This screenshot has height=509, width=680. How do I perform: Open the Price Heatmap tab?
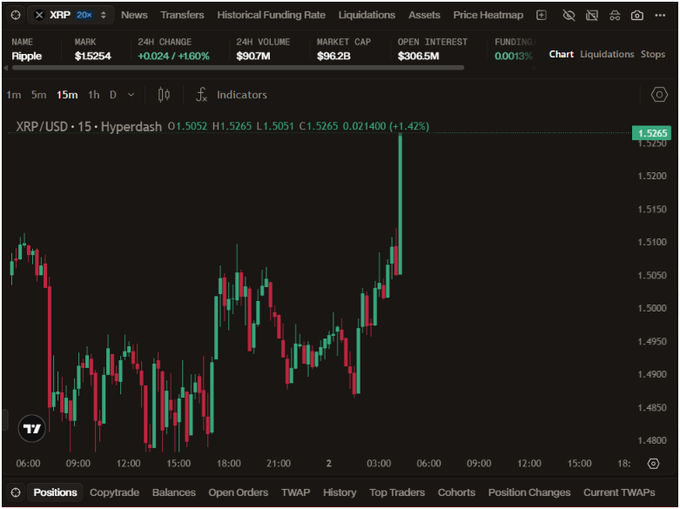point(488,15)
